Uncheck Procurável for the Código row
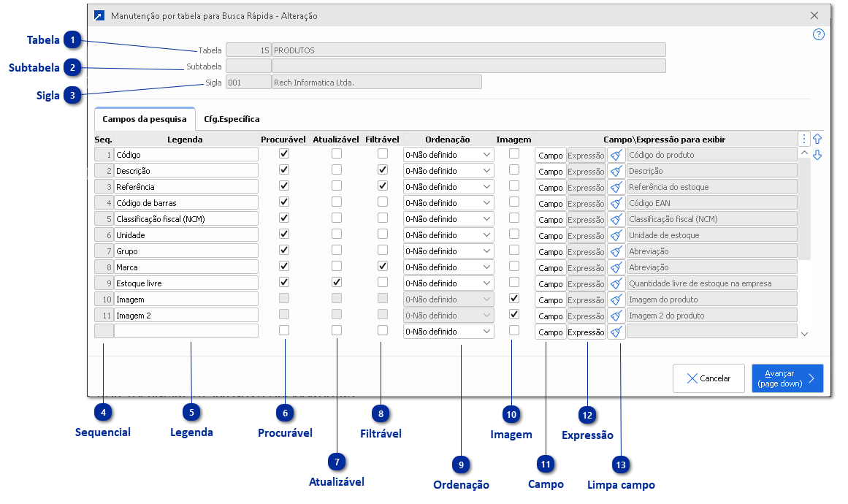848x504 pixels. click(284, 154)
